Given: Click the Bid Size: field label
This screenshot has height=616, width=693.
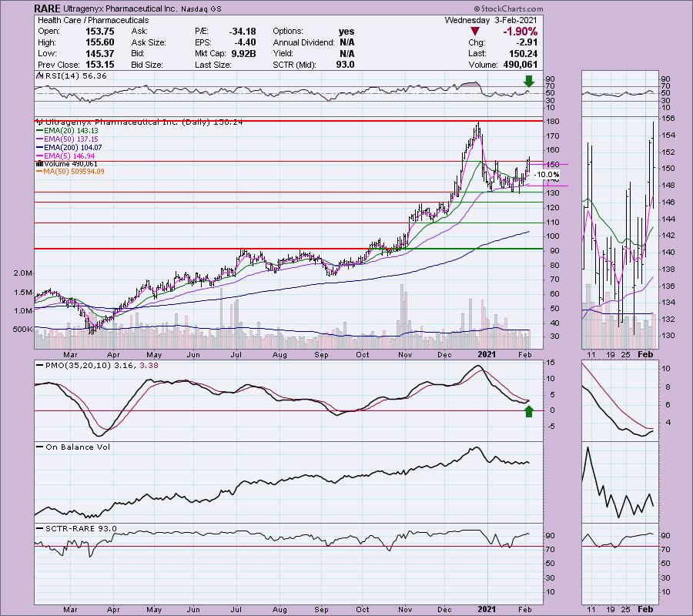Looking at the screenshot, I should (147, 65).
